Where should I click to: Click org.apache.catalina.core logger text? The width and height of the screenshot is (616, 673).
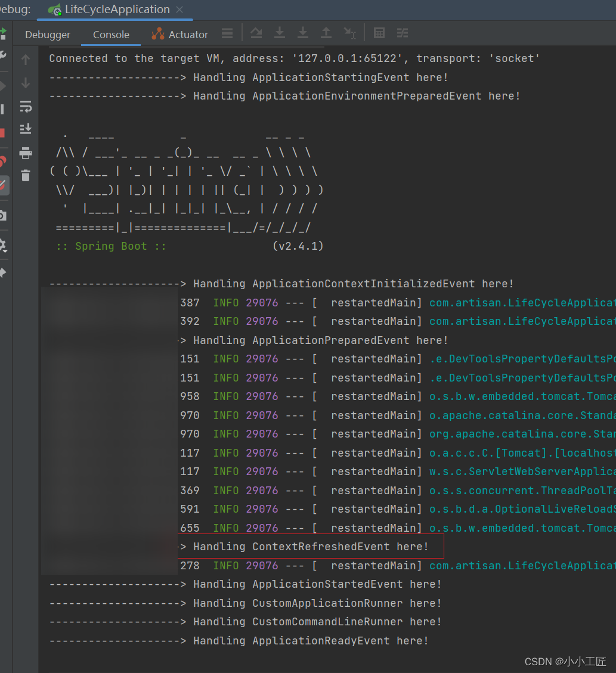522,434
